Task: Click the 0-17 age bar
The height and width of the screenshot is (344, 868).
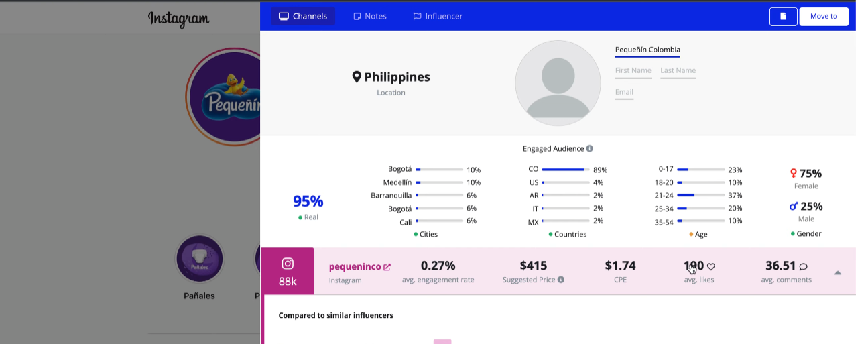Action: (700, 170)
